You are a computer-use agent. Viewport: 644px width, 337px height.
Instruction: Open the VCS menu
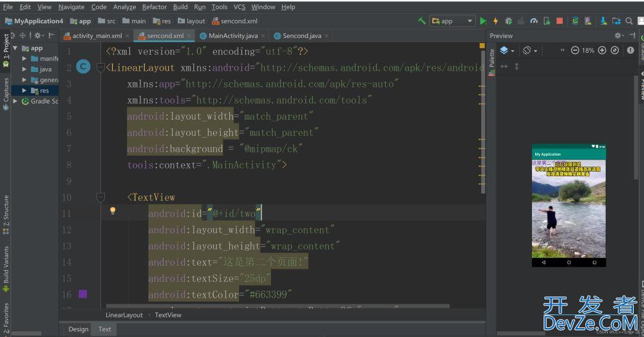click(x=240, y=7)
